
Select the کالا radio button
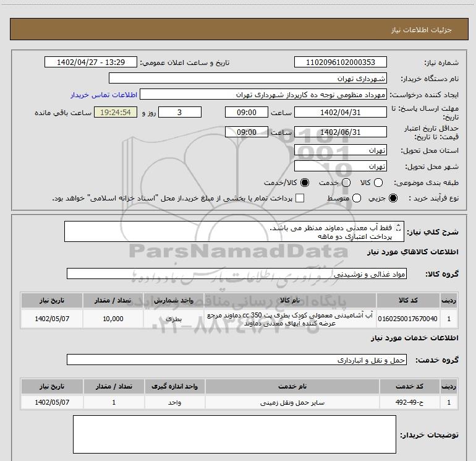point(378,183)
